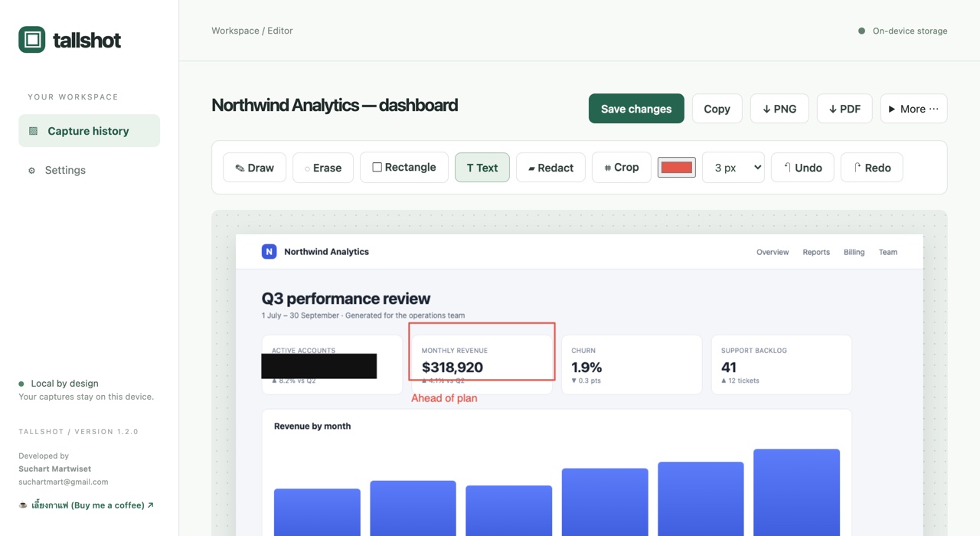
Task: Click the On-device storage status label
Action: (910, 31)
